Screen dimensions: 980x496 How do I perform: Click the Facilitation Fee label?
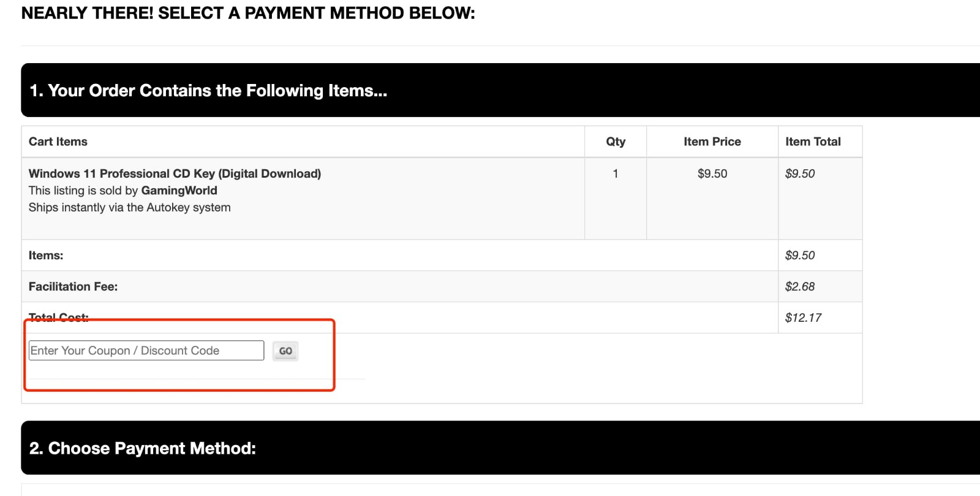[x=73, y=286]
